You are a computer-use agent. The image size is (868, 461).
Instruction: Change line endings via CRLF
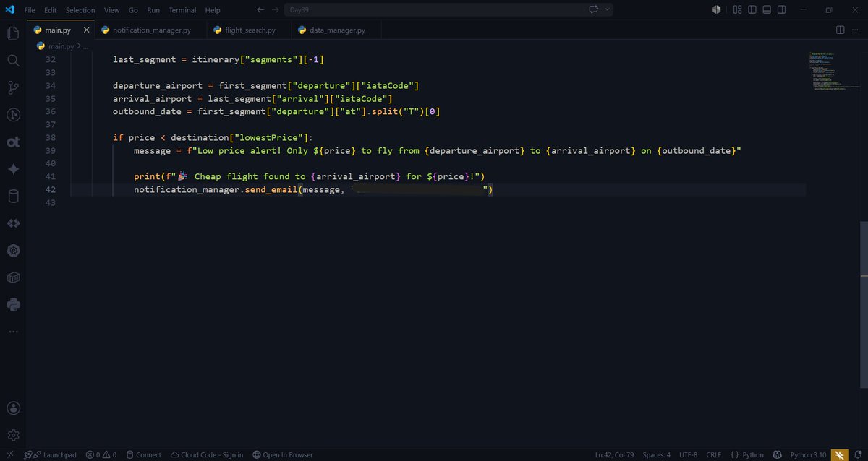click(x=714, y=454)
